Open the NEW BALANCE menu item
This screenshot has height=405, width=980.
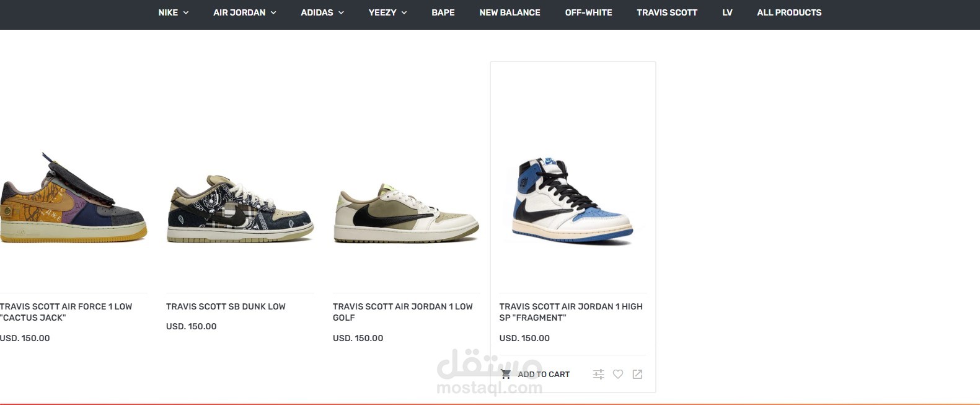510,12
